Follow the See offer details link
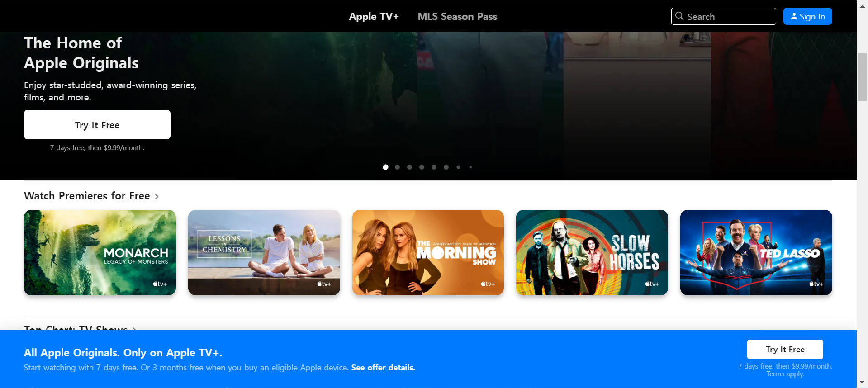Image resolution: width=868 pixels, height=388 pixels. pos(383,368)
